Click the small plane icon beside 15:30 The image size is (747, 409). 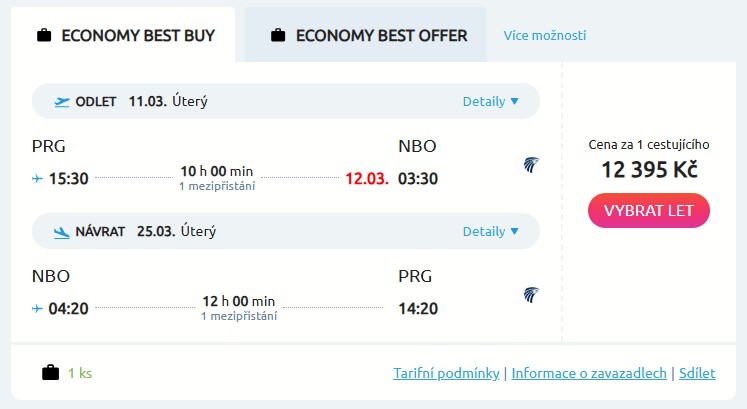click(x=38, y=179)
